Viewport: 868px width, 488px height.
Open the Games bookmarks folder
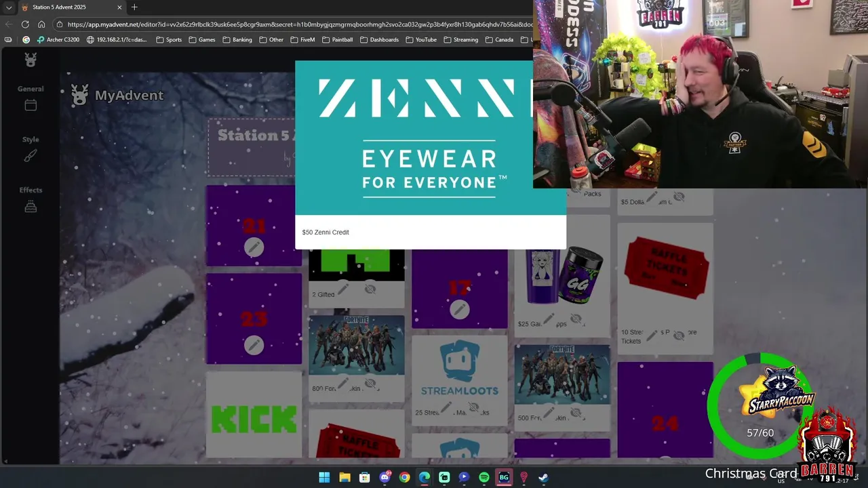(201, 40)
